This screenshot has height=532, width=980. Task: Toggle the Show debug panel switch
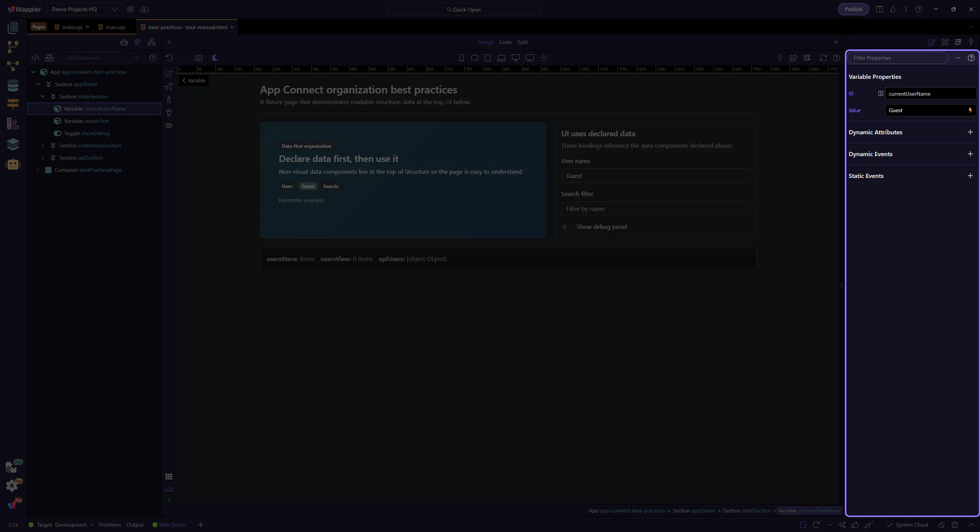567,227
